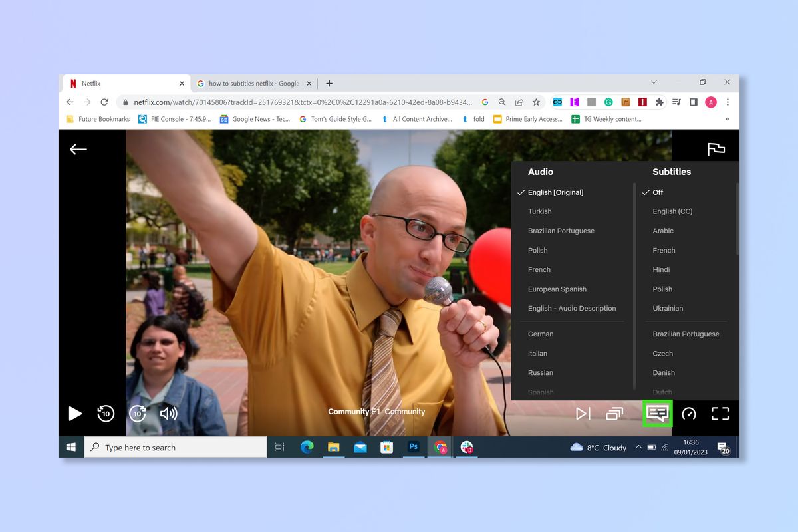Viewport: 798px width, 532px height.
Task: Skip forward 10 seconds
Action: [x=137, y=413]
